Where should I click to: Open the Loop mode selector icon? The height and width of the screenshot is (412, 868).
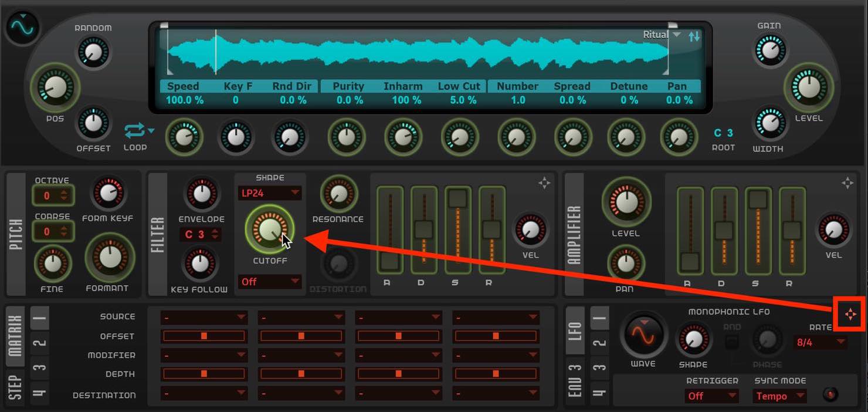point(139,131)
